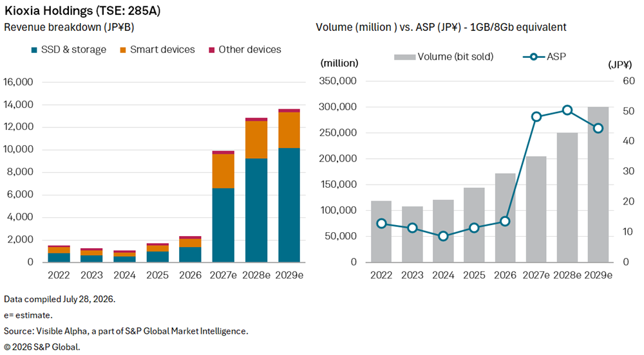Screen dimensions: 644x355
Task: Click the 'Other devices' legend label
Action: (250, 50)
